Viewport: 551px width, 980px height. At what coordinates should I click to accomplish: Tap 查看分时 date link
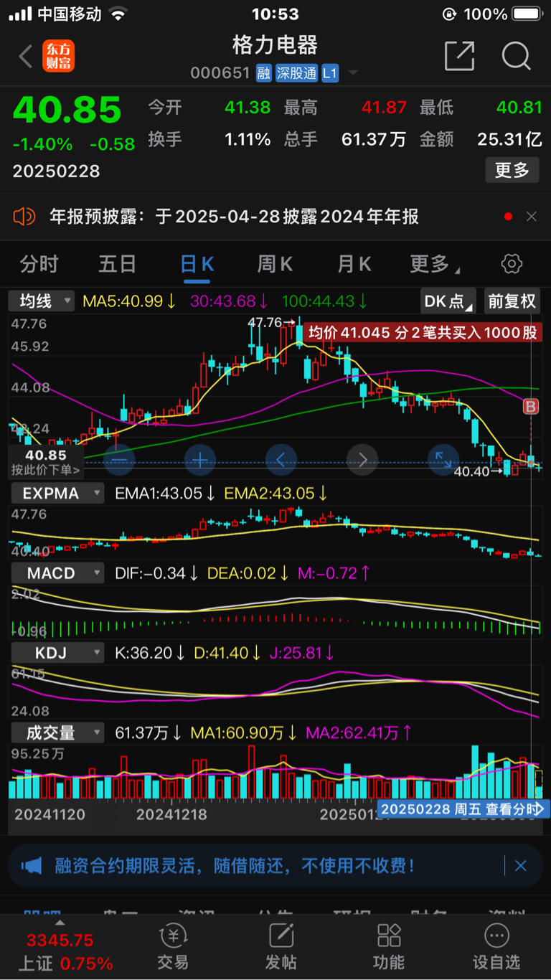[x=463, y=809]
